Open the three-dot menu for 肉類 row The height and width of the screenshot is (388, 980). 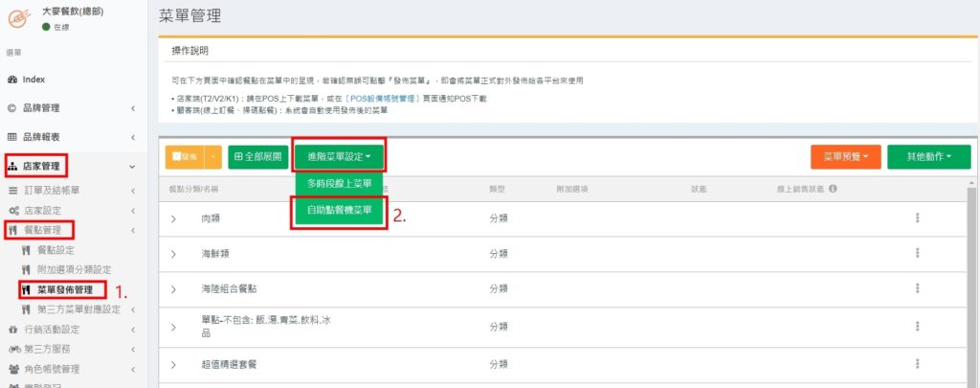[x=917, y=218]
